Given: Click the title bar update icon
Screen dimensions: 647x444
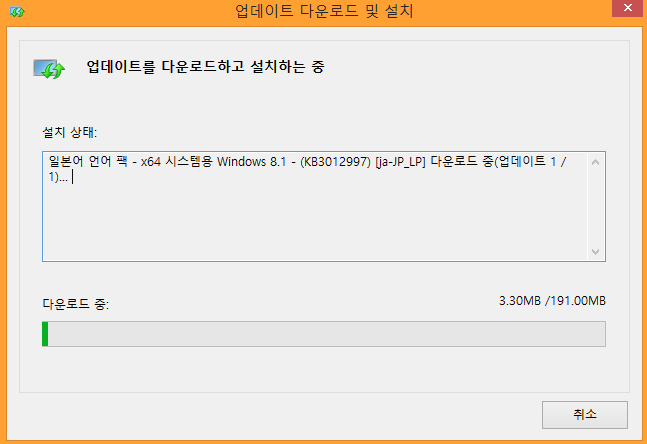Looking at the screenshot, I should 17,12.
